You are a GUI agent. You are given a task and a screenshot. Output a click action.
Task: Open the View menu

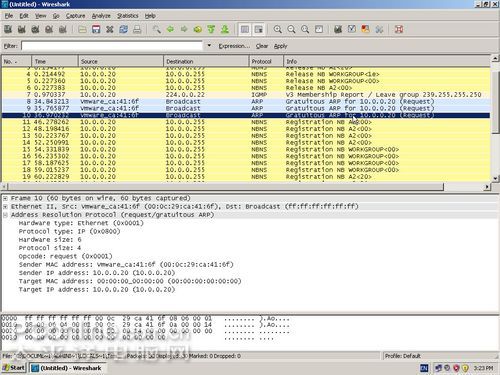point(41,16)
